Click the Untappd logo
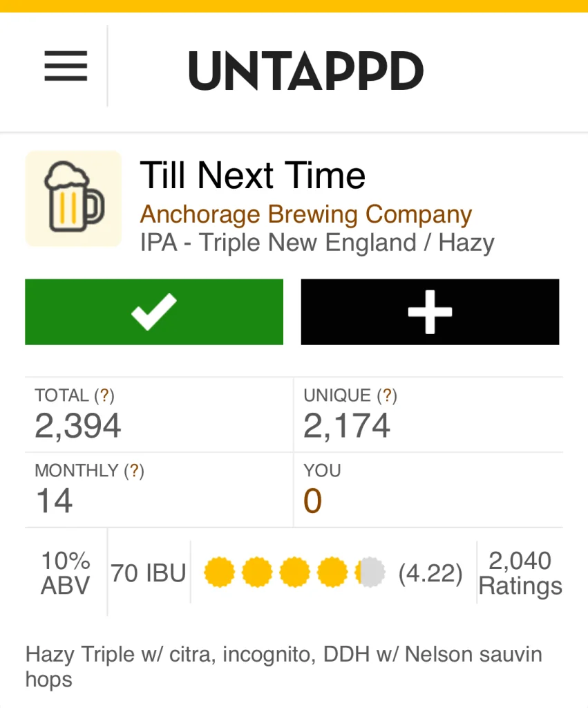This screenshot has height=708, width=588. pyautogui.click(x=305, y=71)
